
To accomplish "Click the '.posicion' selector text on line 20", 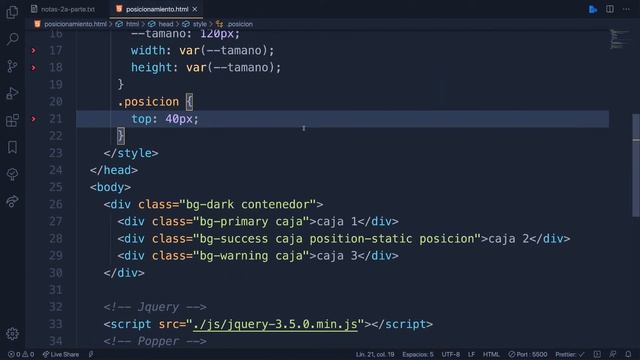I will [148, 102].
